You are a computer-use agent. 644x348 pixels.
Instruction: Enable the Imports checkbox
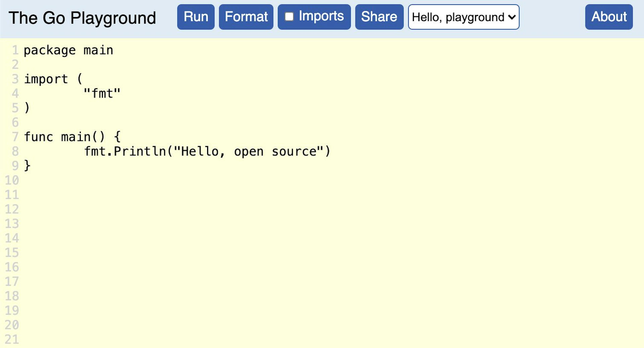point(289,17)
